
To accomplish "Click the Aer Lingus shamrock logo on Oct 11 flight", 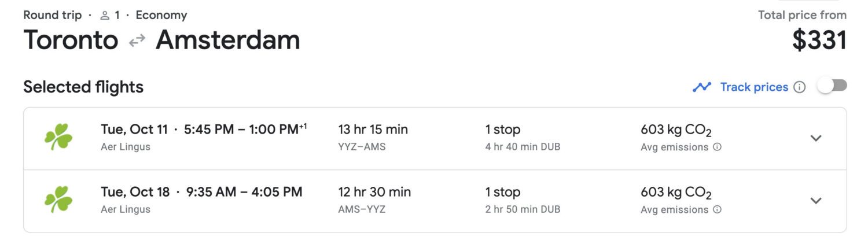I will click(x=58, y=137).
